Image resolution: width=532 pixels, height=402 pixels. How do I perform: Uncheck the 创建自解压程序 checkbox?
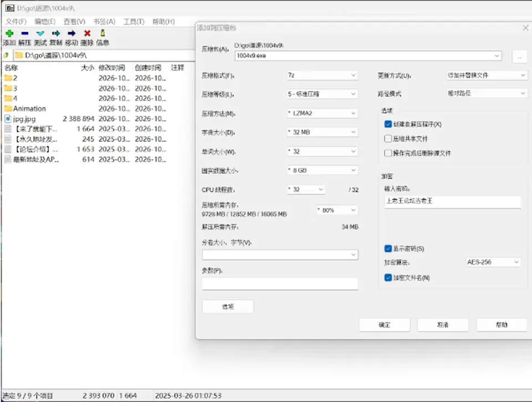point(388,124)
